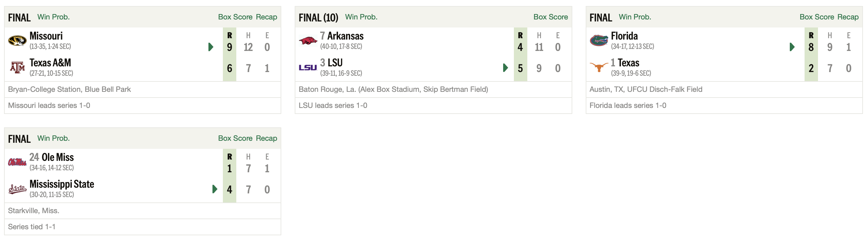Open Box Score for Arkansas vs LSU
Screen dimensions: 868x244
(550, 17)
